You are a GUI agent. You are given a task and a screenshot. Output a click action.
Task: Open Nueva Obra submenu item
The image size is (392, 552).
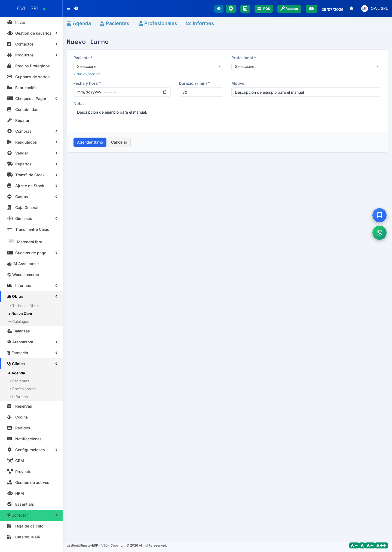pyautogui.click(x=31, y=314)
